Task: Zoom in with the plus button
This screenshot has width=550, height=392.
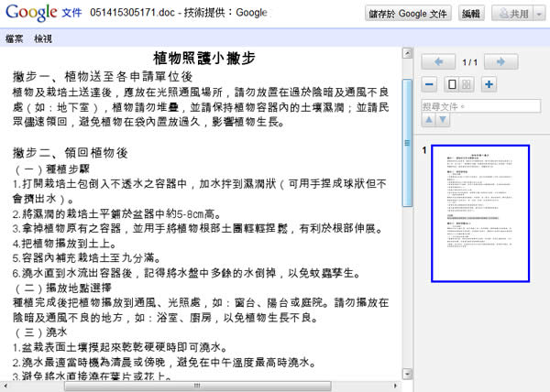Action: pyautogui.click(x=489, y=85)
